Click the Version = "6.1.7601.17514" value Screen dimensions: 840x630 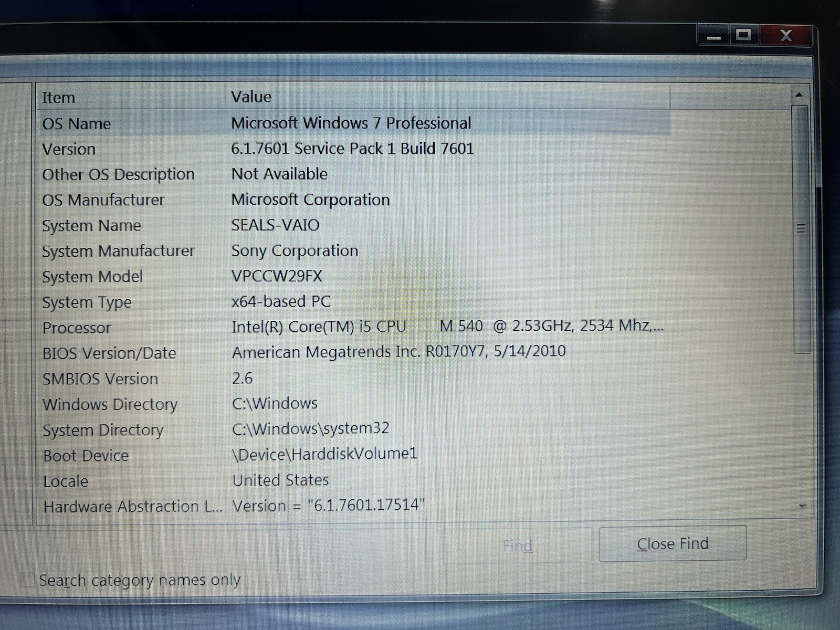(329, 505)
